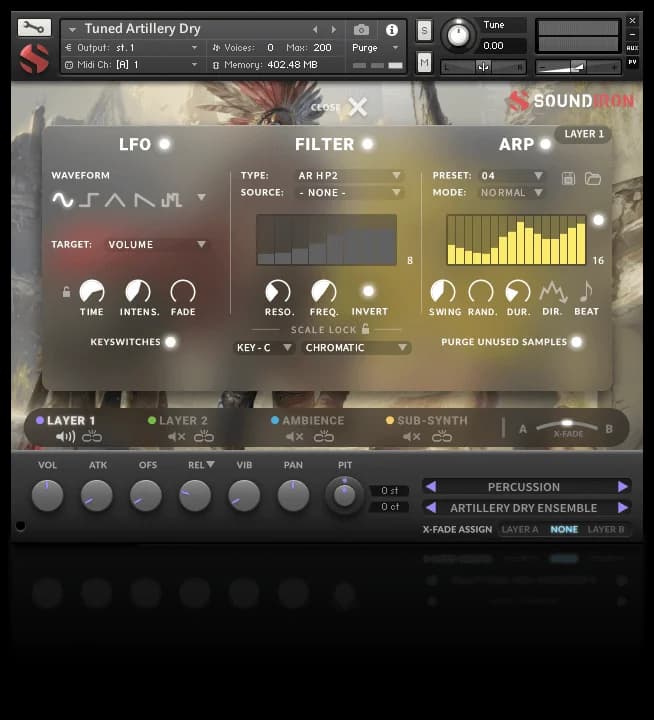Unmute Layer 2 speaker icon
This screenshot has width=654, height=720.
coord(176,437)
